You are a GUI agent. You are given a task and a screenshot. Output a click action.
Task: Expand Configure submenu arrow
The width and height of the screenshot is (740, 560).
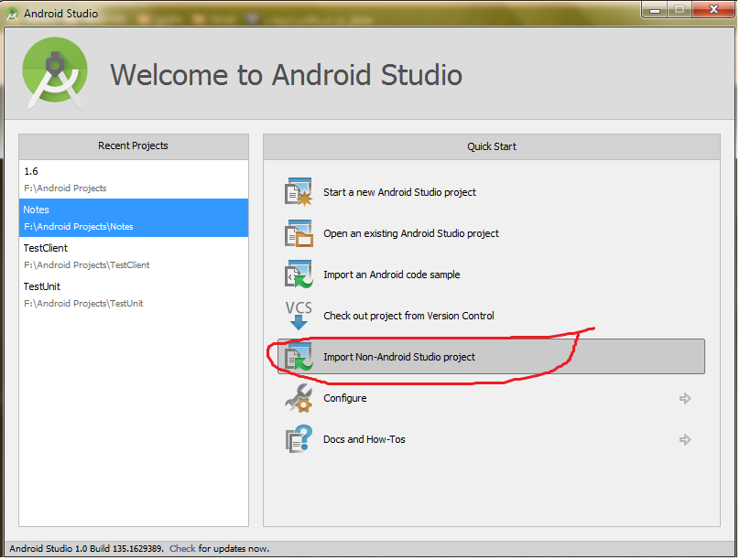pos(685,399)
